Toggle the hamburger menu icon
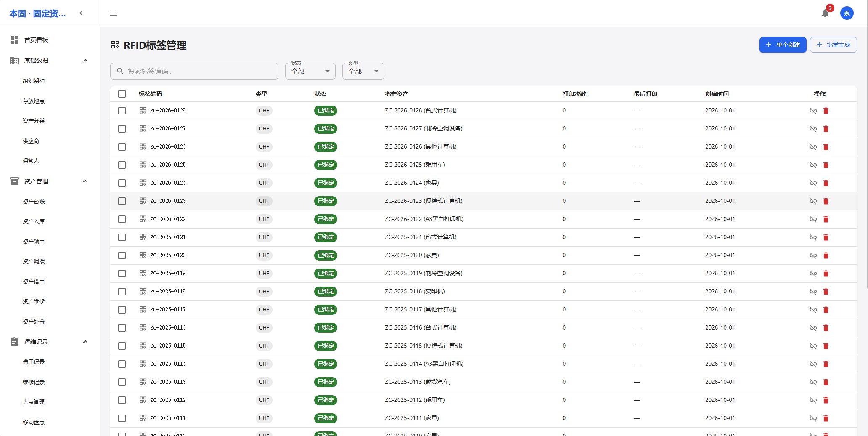Screen dimensions: 868x436 coord(114,13)
